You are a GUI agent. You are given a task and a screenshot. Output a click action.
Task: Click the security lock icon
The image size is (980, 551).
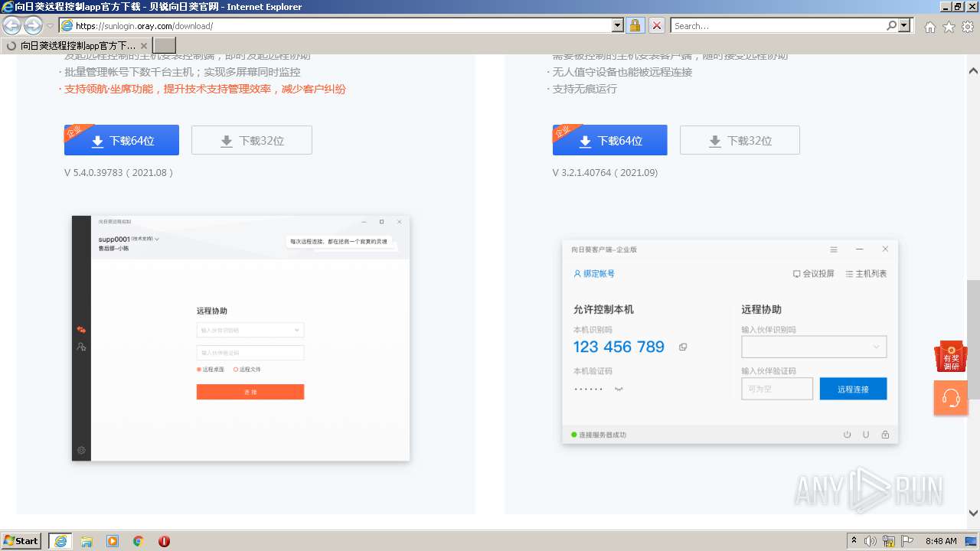tap(635, 25)
